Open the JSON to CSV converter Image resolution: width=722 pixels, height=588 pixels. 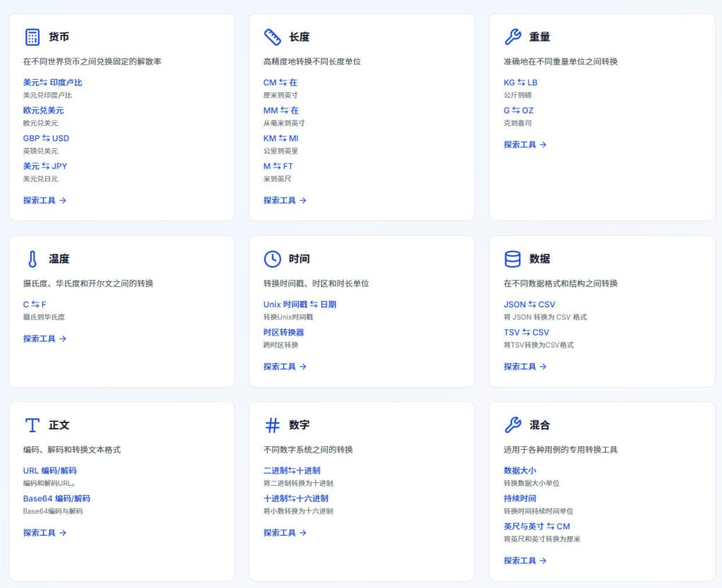coord(529,305)
